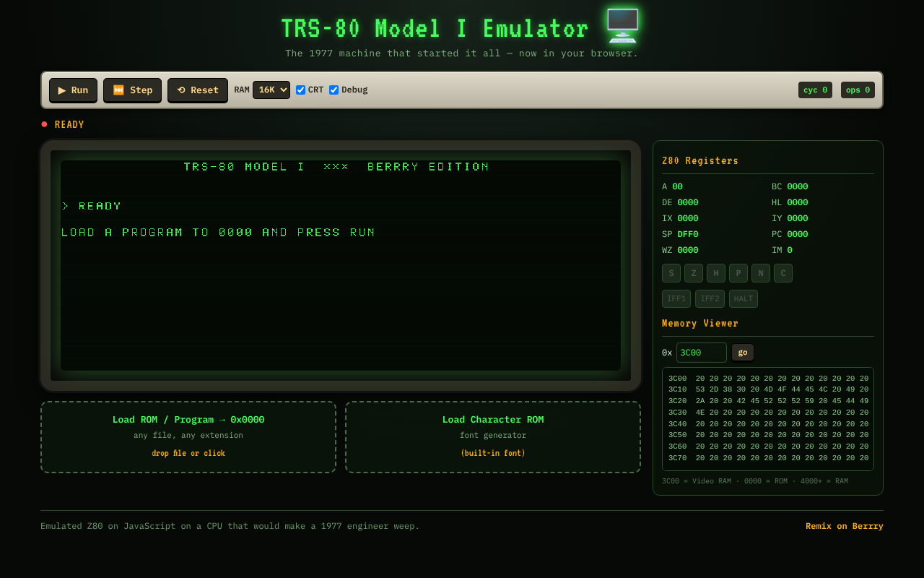Select memory row 3C10

(768, 389)
